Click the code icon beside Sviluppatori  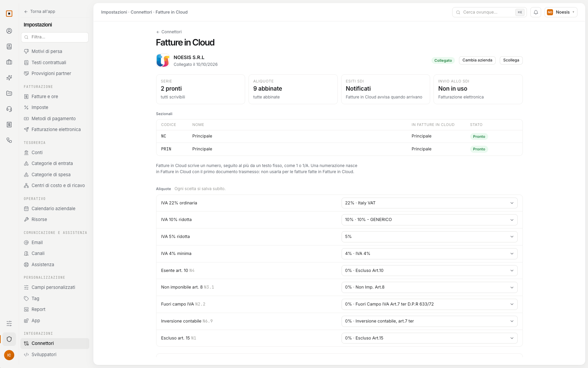[x=26, y=355]
